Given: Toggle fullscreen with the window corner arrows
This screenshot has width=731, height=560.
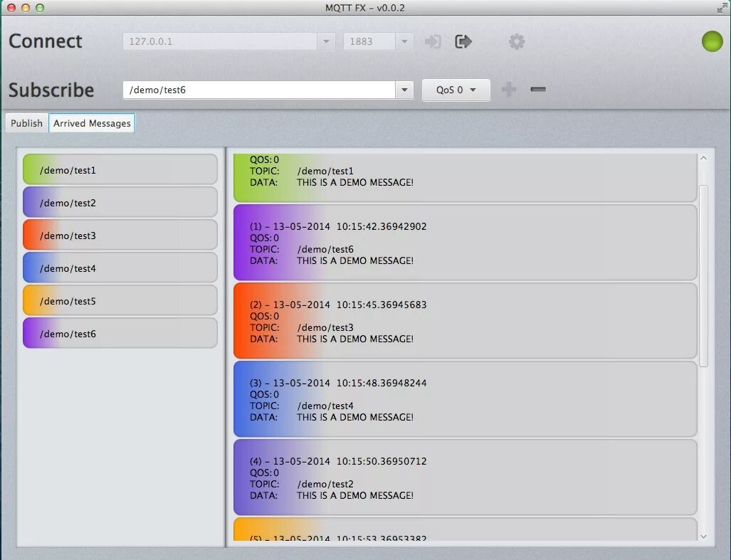Looking at the screenshot, I should (722, 8).
